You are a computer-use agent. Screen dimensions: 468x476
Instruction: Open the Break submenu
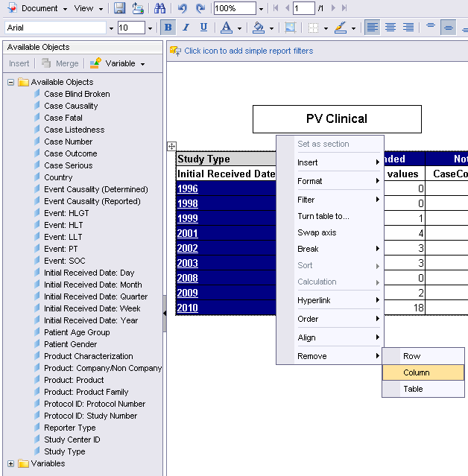pyautogui.click(x=338, y=249)
